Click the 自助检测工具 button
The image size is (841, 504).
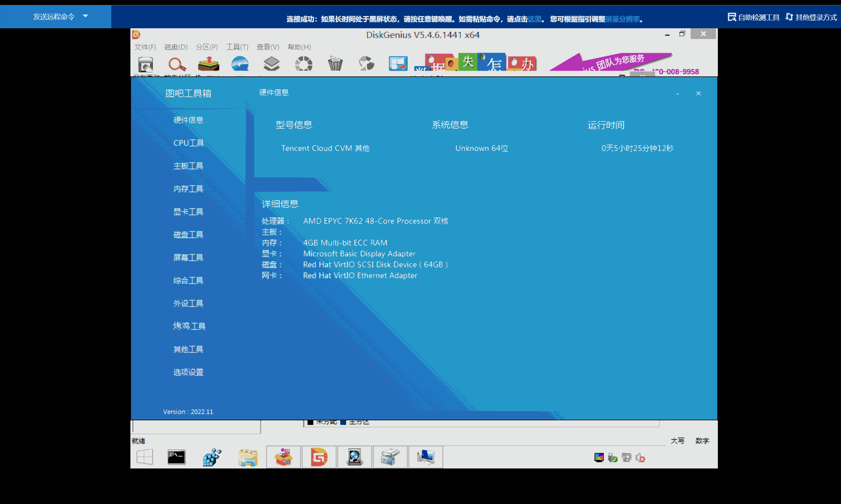(x=754, y=17)
